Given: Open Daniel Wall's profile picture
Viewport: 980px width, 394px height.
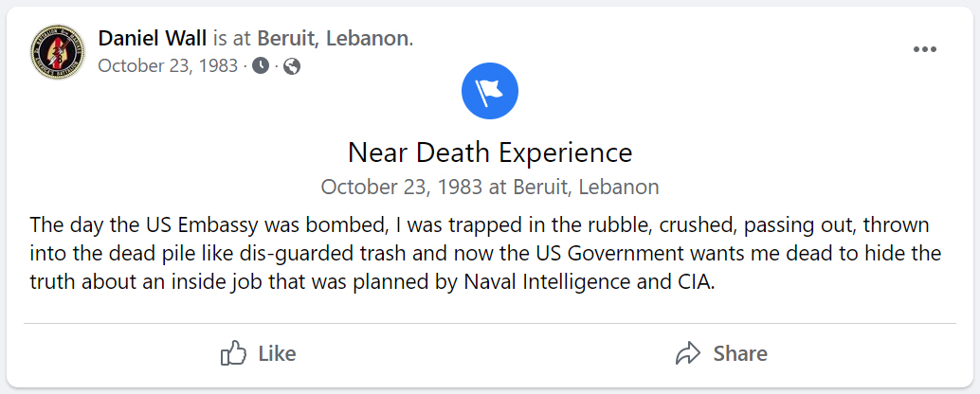Looking at the screenshot, I should (x=58, y=52).
